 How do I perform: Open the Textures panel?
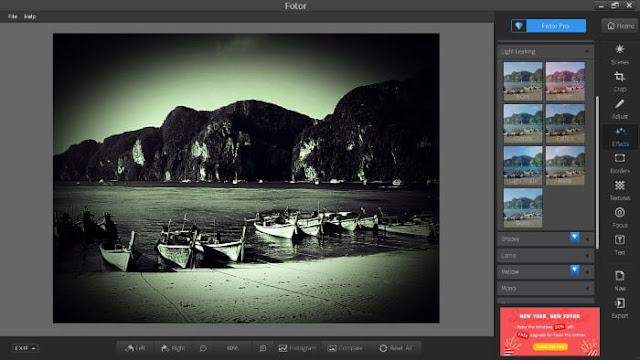coord(620,190)
